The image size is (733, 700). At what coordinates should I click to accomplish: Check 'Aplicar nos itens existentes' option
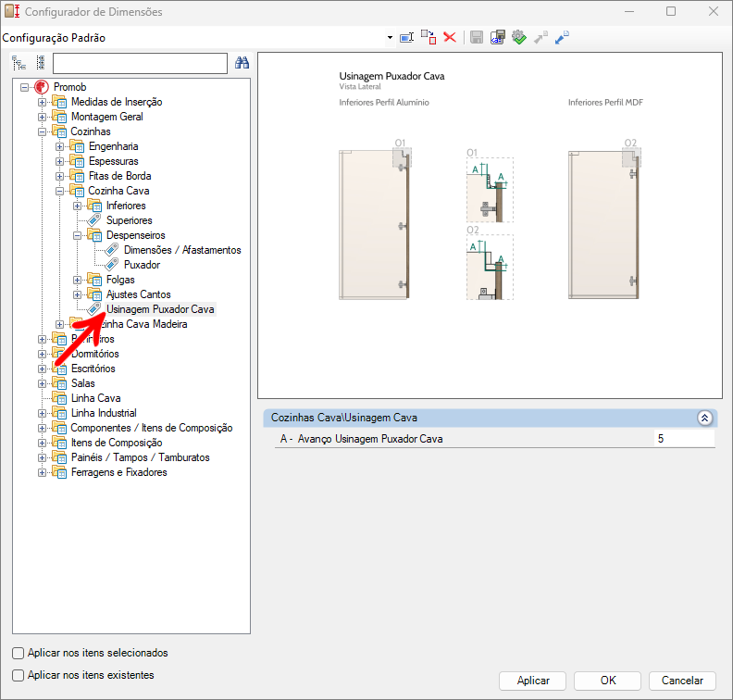19,675
